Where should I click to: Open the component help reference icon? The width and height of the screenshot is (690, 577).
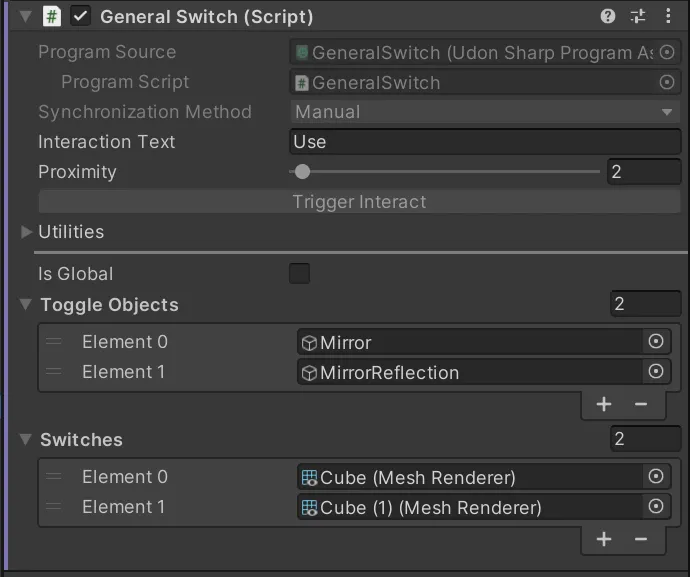coord(608,16)
